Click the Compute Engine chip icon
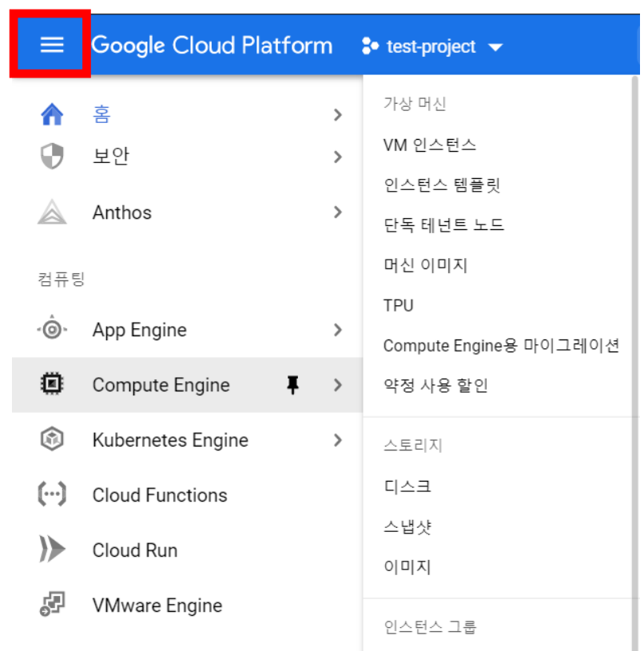Image resolution: width=644 pixels, height=651 pixels. click(x=52, y=383)
